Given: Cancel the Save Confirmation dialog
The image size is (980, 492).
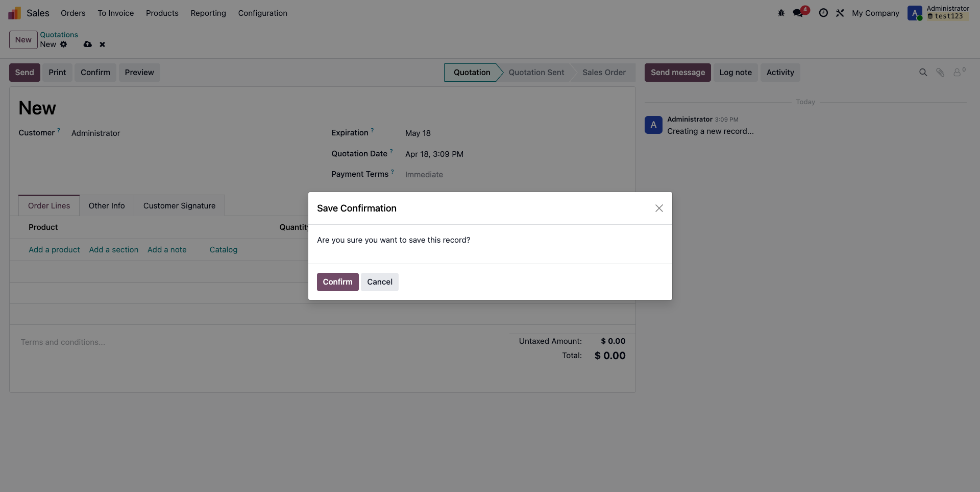Looking at the screenshot, I should click(x=380, y=282).
